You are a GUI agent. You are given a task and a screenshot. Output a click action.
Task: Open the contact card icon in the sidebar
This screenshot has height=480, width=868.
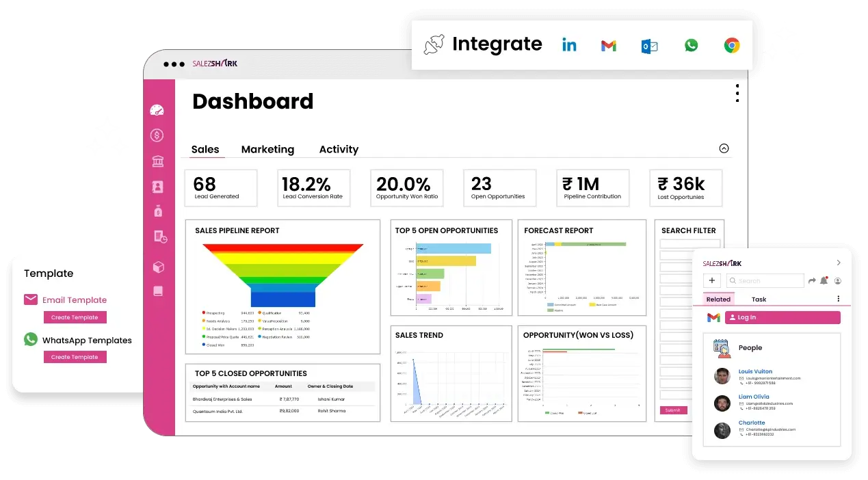[157, 187]
